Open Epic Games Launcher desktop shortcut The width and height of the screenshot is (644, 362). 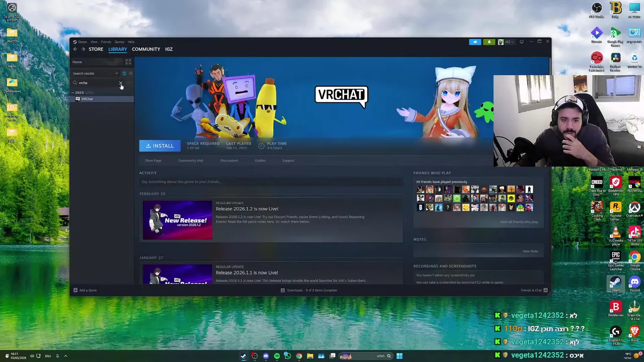coord(616,261)
